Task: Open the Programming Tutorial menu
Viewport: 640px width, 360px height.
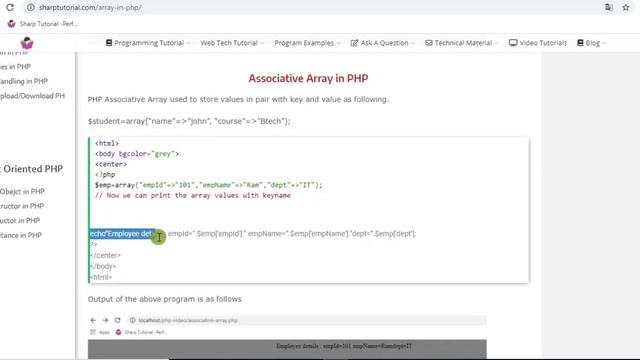Action: click(x=148, y=43)
